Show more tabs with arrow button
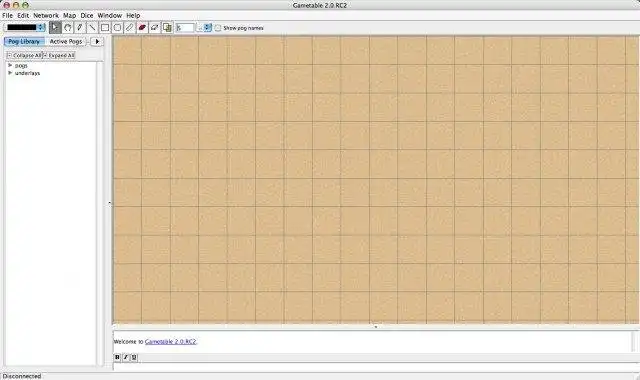The height and width of the screenshot is (380, 640). [x=97, y=42]
